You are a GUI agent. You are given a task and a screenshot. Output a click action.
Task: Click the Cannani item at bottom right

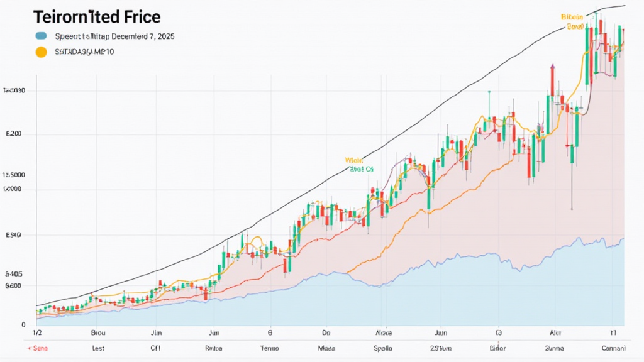[614, 347]
